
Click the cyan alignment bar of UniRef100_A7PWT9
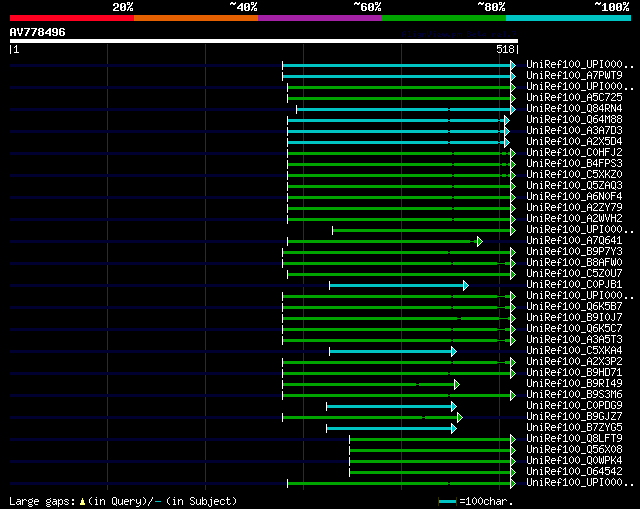pyautogui.click(x=397, y=76)
